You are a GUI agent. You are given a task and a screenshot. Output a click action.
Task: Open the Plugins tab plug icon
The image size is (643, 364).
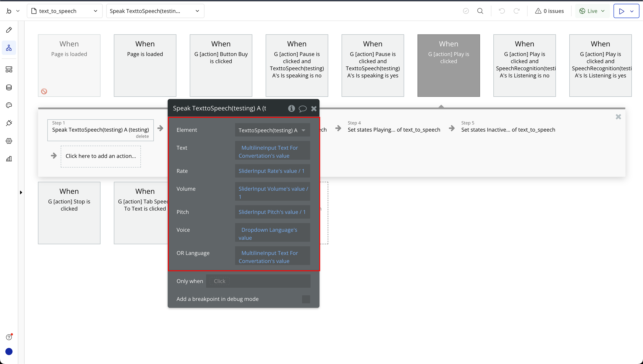(9, 123)
